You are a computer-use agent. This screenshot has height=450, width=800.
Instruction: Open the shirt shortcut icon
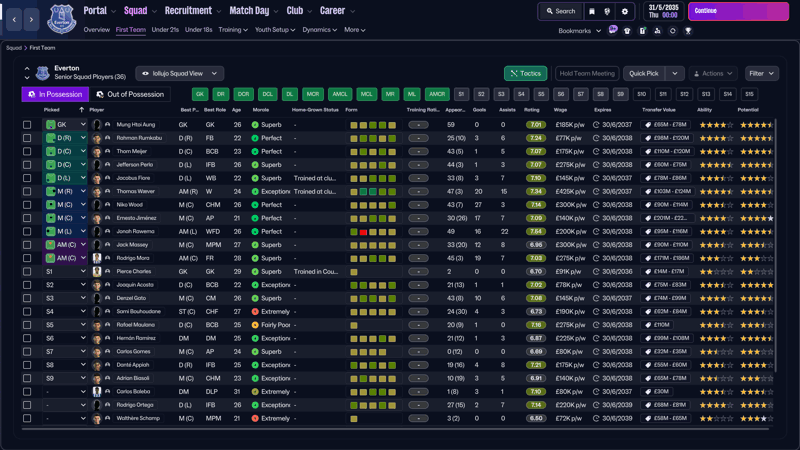click(627, 31)
